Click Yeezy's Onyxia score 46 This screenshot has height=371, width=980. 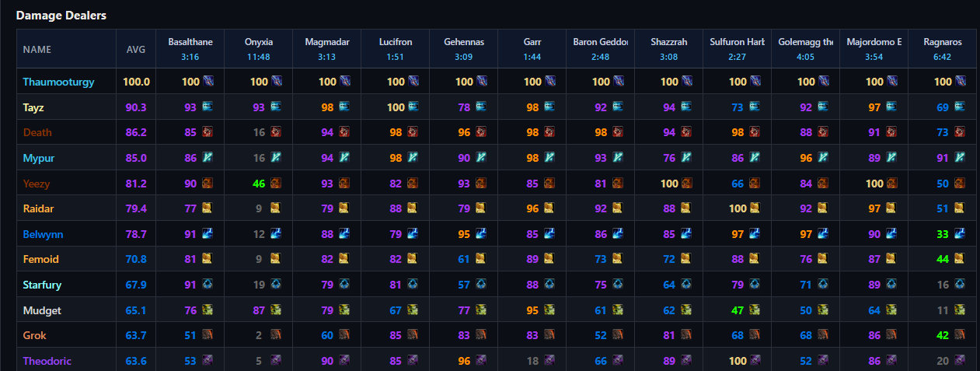click(259, 184)
